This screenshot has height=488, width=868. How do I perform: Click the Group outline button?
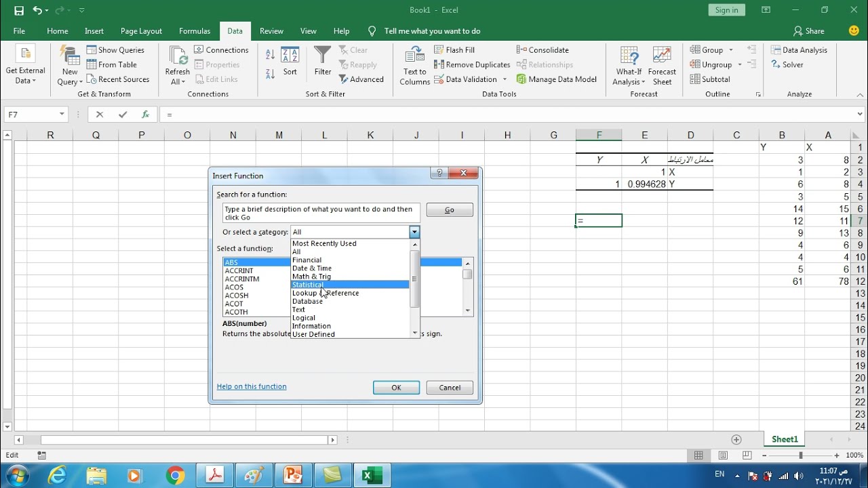coord(707,50)
